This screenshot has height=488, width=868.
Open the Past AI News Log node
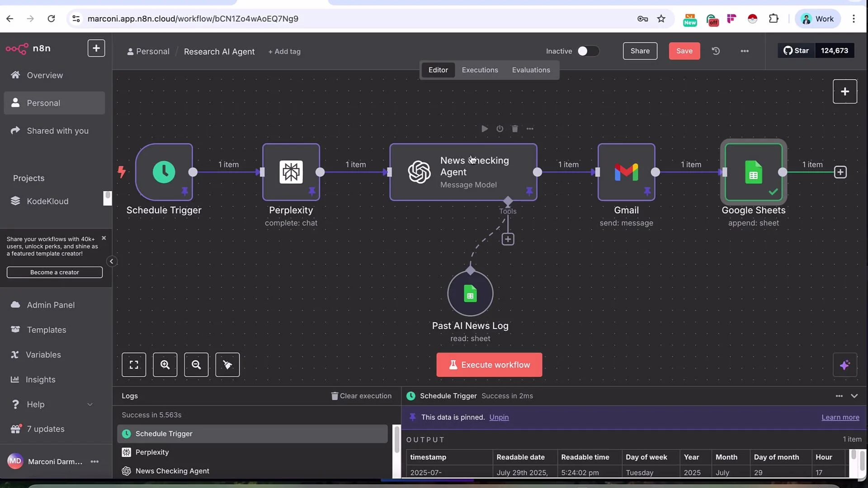pyautogui.click(x=470, y=294)
